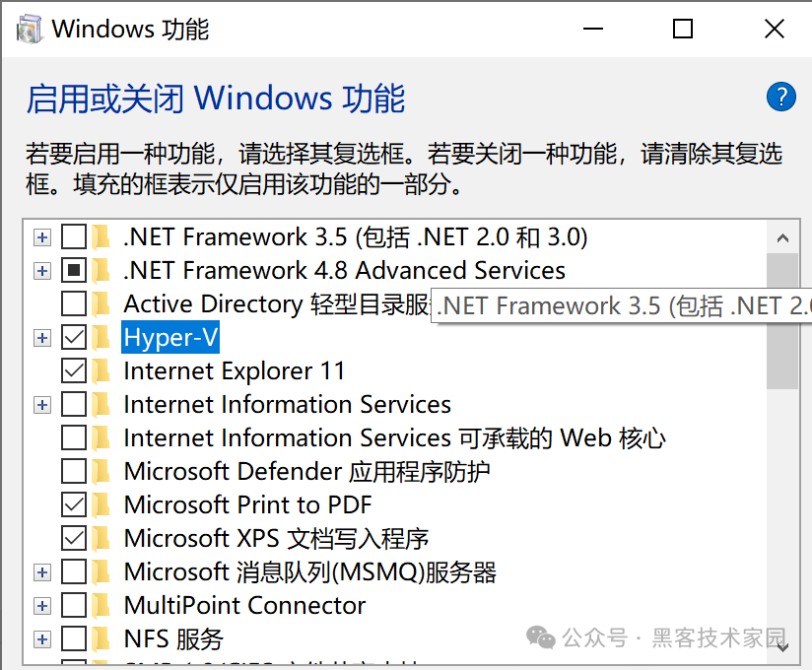Expand the Hyper-V feature node
The image size is (812, 670).
pyautogui.click(x=42, y=338)
